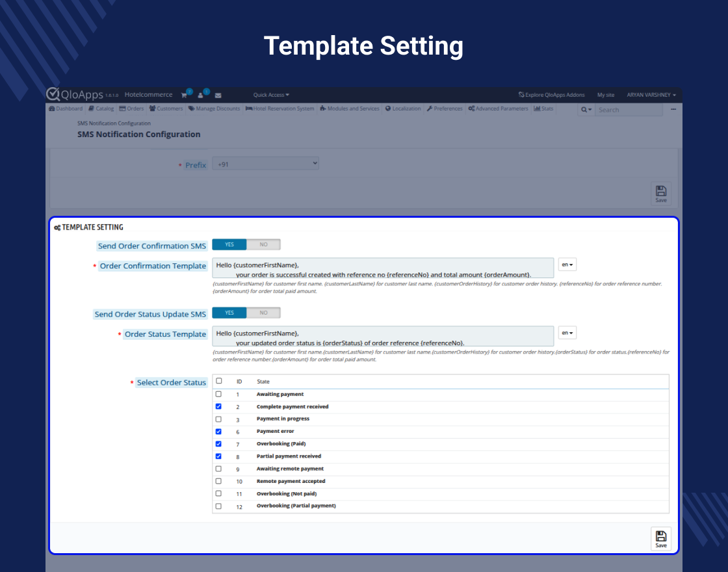This screenshot has width=728, height=572.
Task: Click the My site link
Action: (x=605, y=95)
